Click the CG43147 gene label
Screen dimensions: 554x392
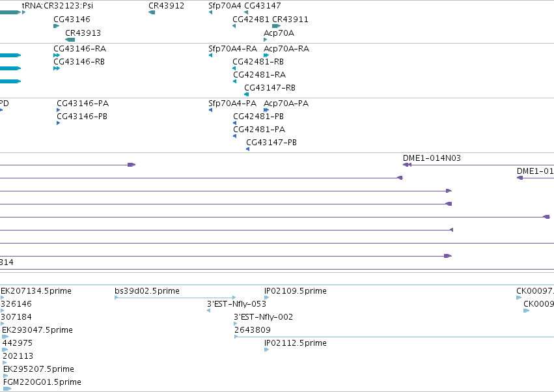tap(262, 6)
